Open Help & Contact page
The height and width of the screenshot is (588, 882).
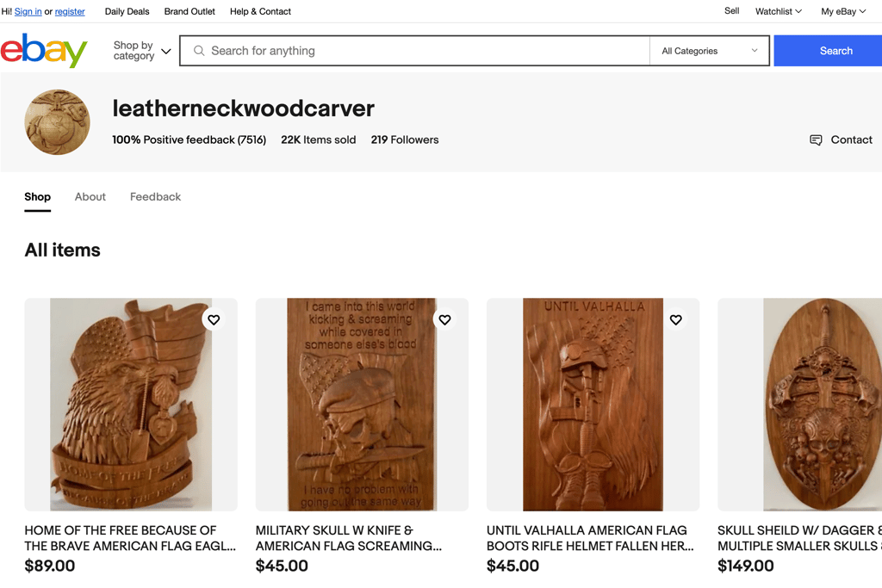260,11
